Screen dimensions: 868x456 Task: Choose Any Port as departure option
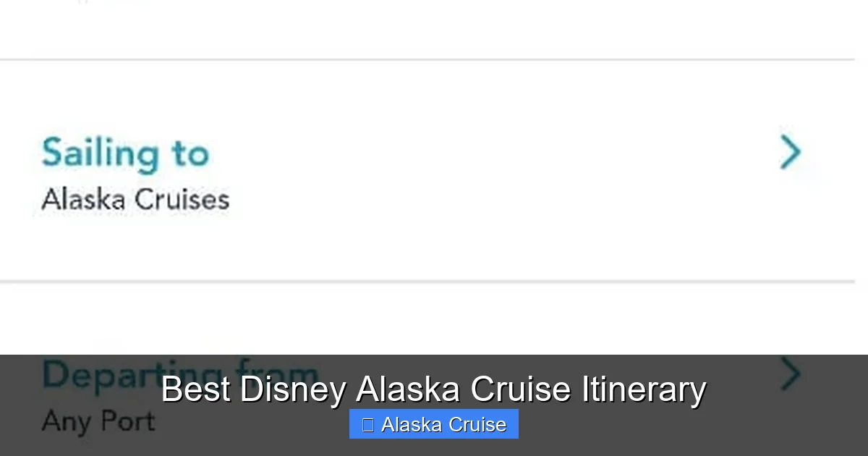98,421
